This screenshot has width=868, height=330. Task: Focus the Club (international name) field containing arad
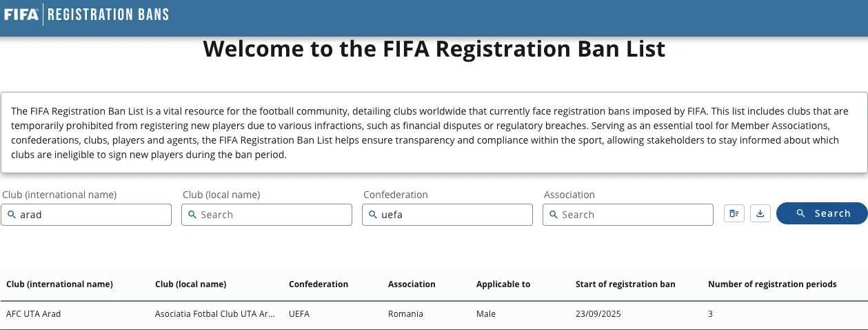pos(86,215)
